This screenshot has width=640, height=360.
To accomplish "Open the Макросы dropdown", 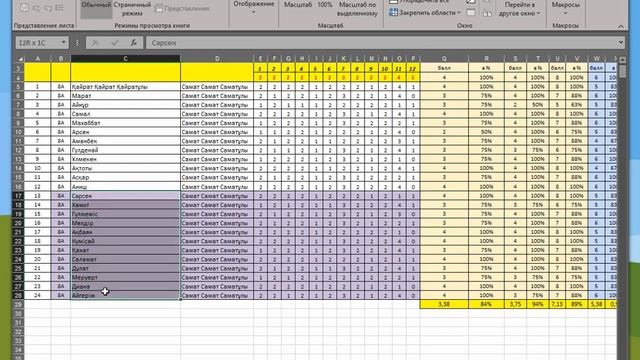I will 565,8.
